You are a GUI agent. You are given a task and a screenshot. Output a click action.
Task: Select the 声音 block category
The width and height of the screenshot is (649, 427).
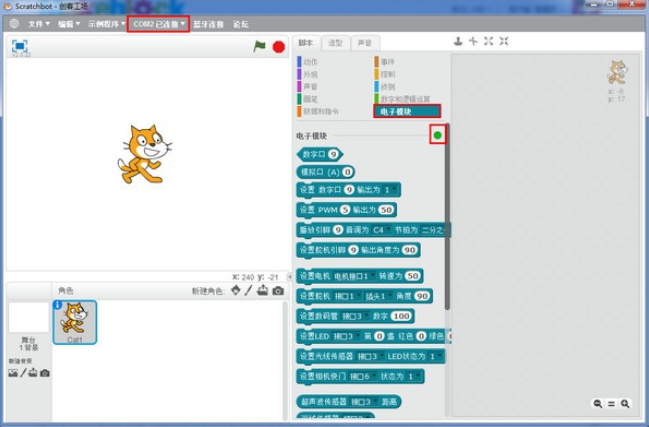[308, 86]
